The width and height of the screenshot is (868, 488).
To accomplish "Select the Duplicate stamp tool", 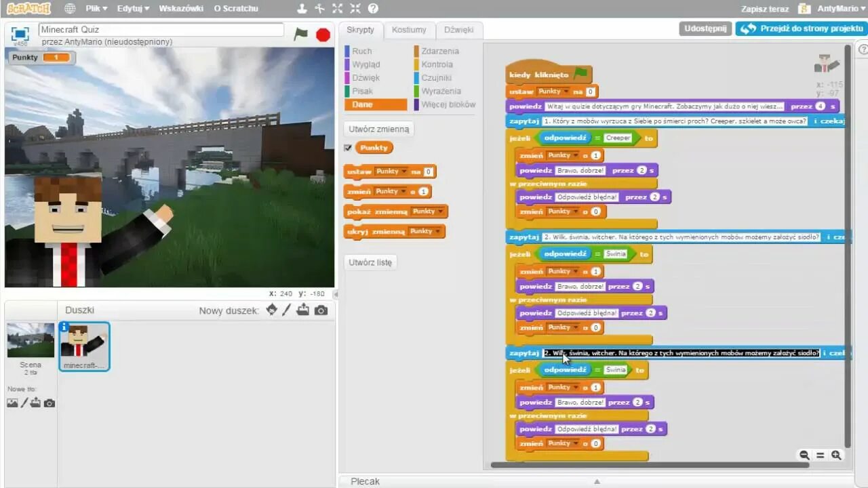I will pos(302,9).
